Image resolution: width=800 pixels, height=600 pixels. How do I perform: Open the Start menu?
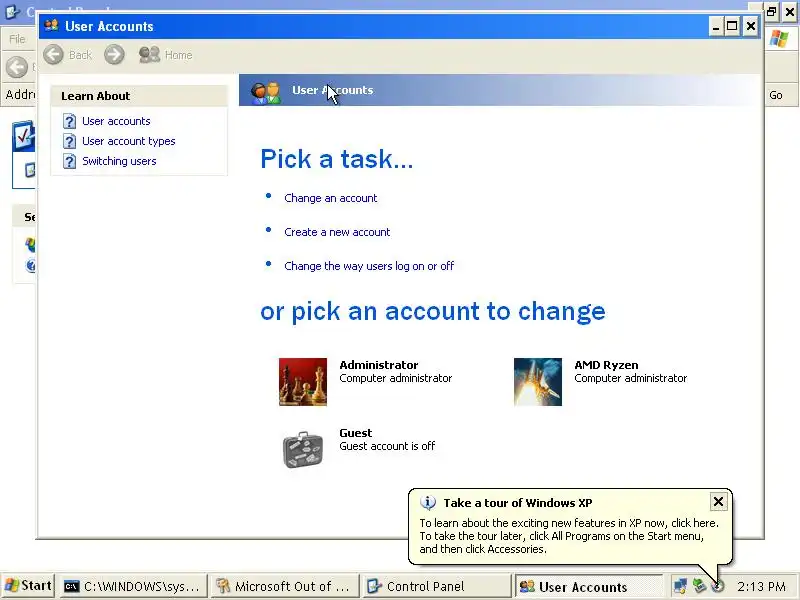(28, 585)
